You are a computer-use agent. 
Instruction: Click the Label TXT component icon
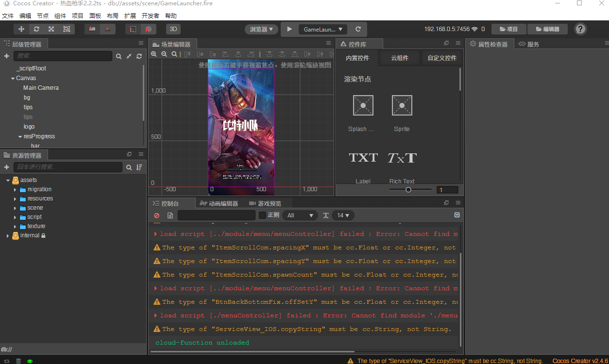(x=363, y=157)
